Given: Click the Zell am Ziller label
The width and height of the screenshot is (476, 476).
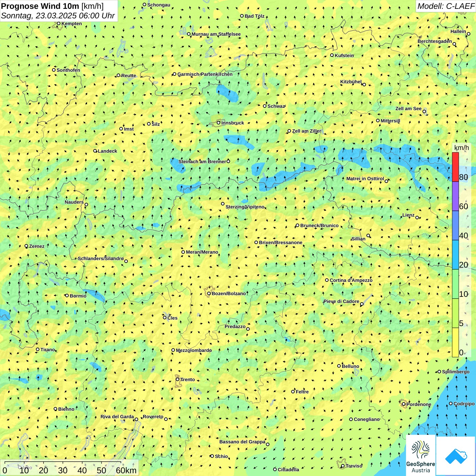Looking at the screenshot, I should coord(307,131).
